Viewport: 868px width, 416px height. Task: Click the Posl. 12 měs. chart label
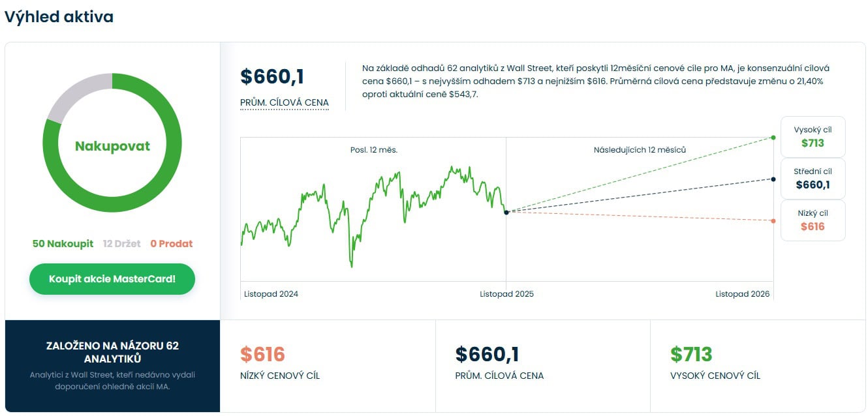(373, 150)
